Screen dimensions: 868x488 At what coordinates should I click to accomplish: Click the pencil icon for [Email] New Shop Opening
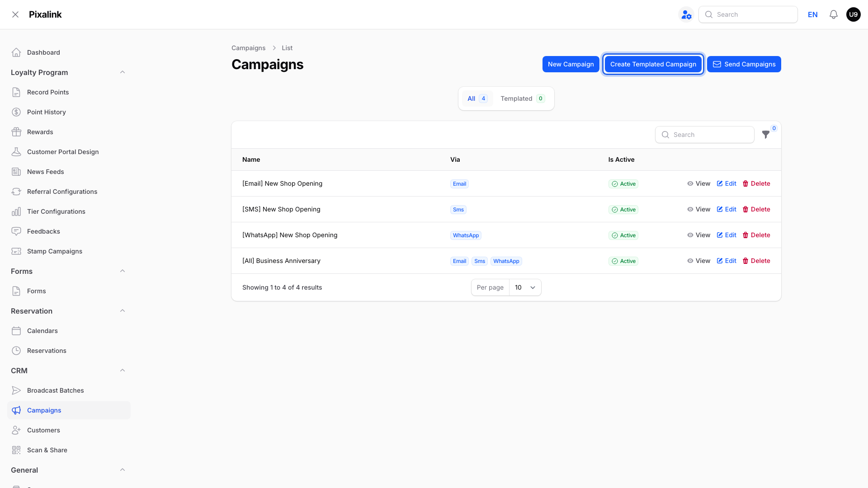pyautogui.click(x=720, y=183)
